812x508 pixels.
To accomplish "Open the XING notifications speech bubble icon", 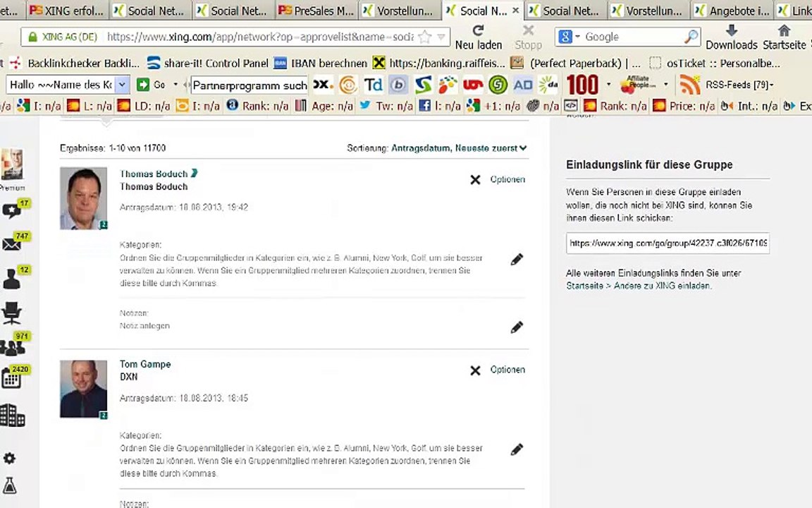I will [11, 210].
